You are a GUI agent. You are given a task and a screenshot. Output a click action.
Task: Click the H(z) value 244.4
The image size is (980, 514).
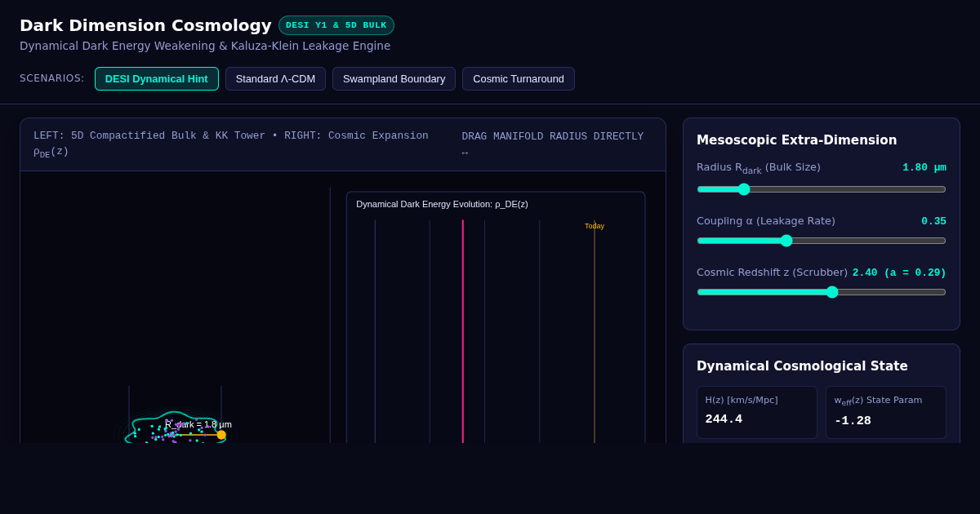coord(724,419)
